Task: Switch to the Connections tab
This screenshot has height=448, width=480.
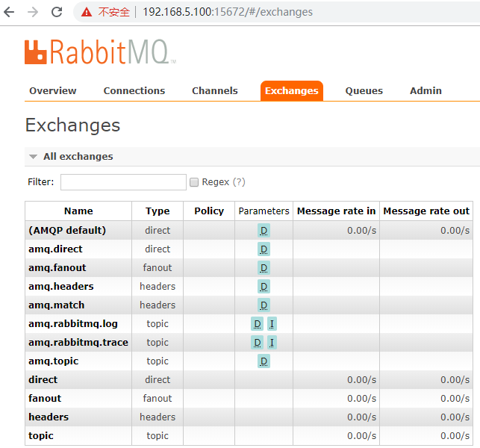Action: pos(134,90)
